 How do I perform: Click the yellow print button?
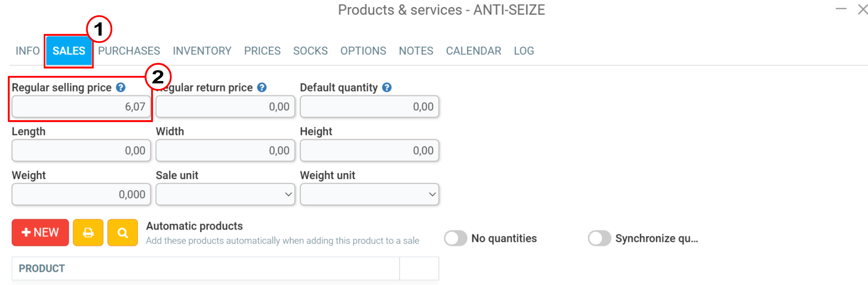click(x=88, y=233)
